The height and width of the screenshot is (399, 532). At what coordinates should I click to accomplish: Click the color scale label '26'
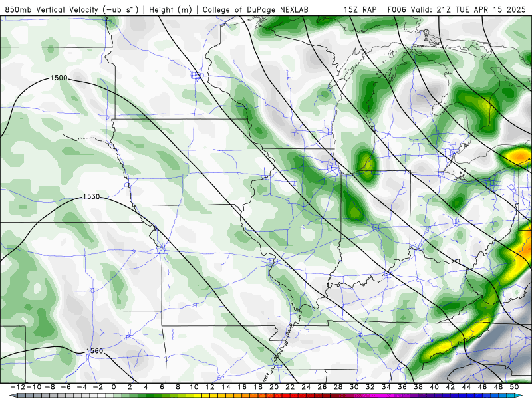point(322,387)
